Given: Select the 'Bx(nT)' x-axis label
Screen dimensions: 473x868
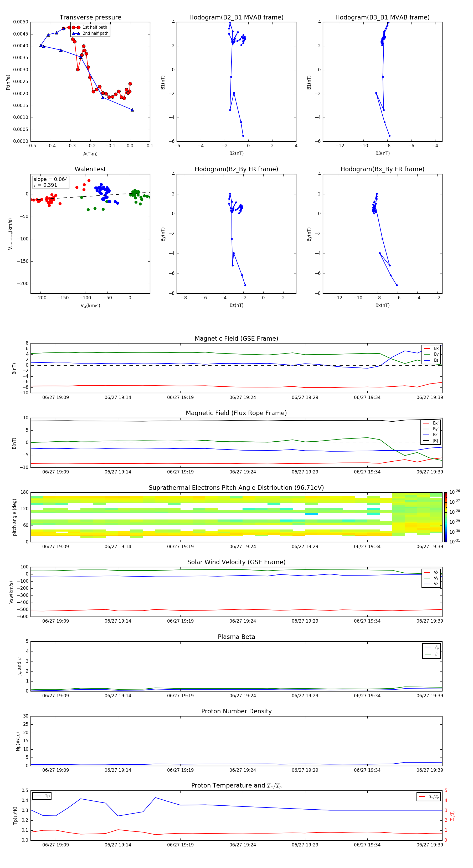Looking at the screenshot, I should tap(382, 305).
